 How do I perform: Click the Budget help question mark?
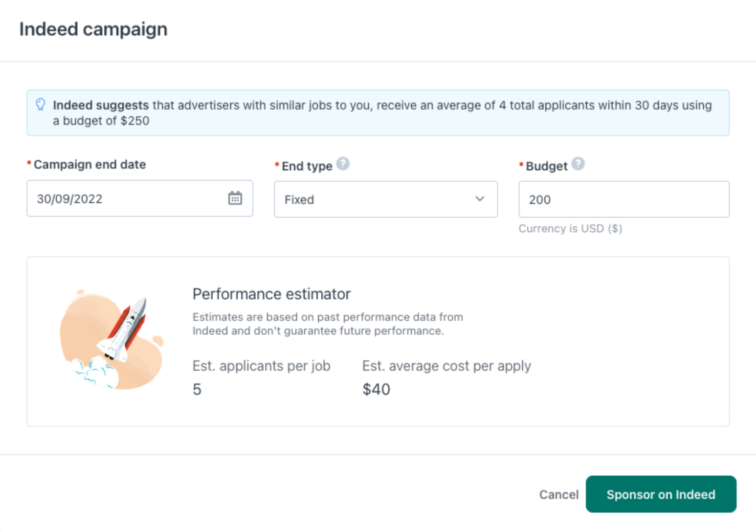point(578,164)
